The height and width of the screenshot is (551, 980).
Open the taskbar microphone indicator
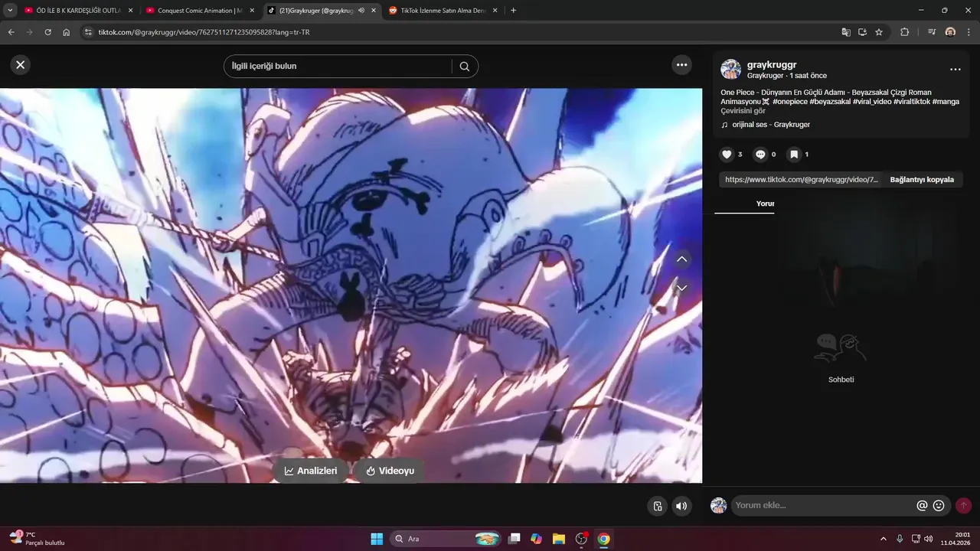click(x=900, y=539)
